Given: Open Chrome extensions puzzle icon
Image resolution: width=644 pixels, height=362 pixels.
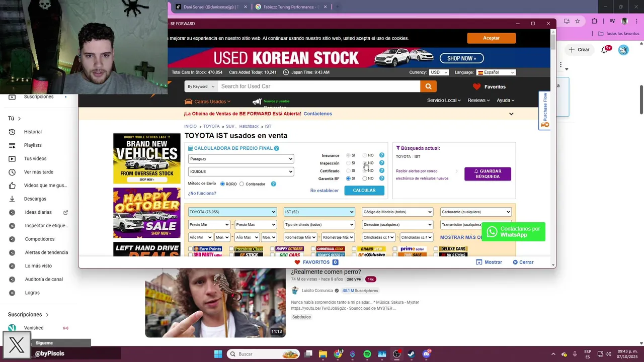Looking at the screenshot, I should [x=595, y=21].
